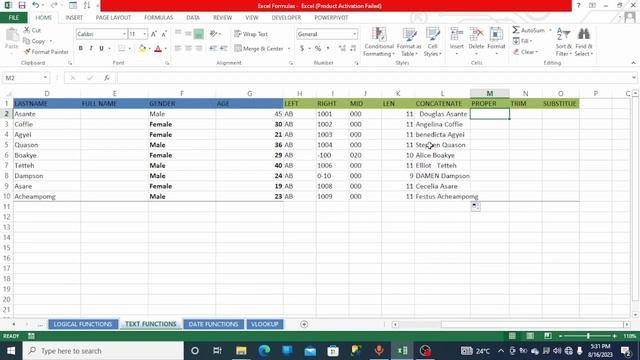Image resolution: width=640 pixels, height=360 pixels.
Task: Click the zoom slider handle
Action: tap(588, 336)
